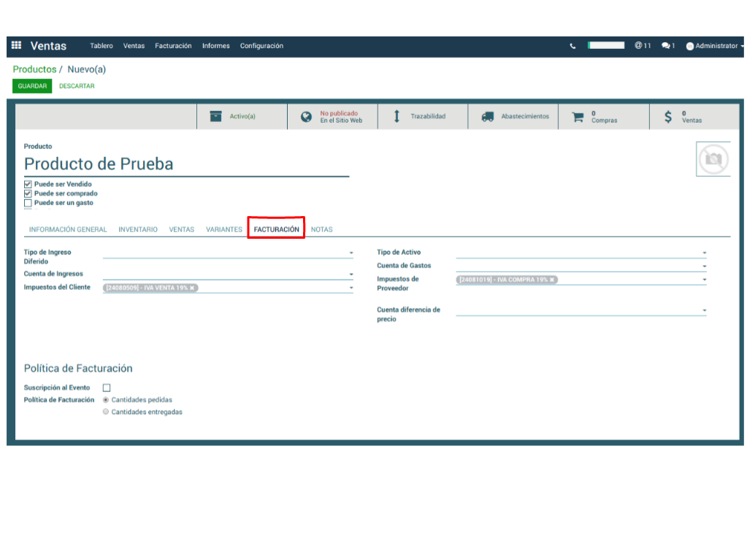Select 'Cantidades entregadas' radio option
The width and height of the screenshot is (747, 560).
pyautogui.click(x=106, y=412)
